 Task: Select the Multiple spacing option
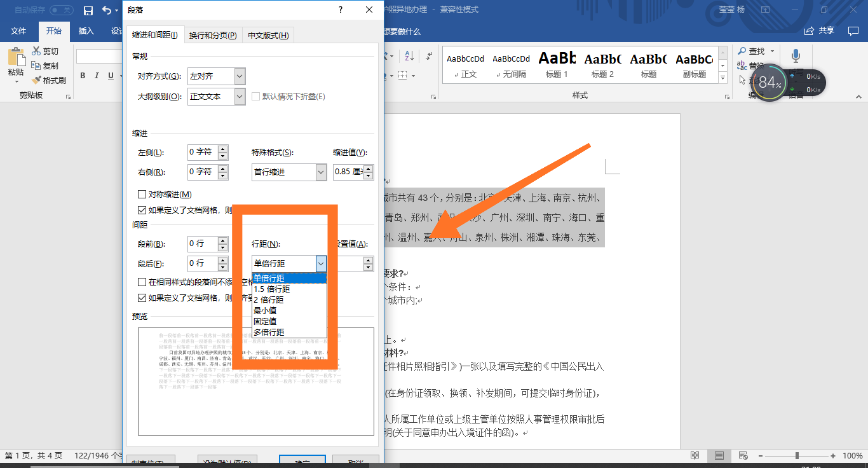[x=289, y=332]
